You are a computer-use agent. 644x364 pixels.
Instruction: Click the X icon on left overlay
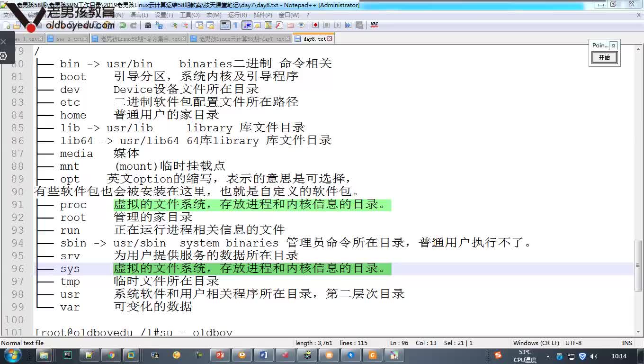pos(3,42)
